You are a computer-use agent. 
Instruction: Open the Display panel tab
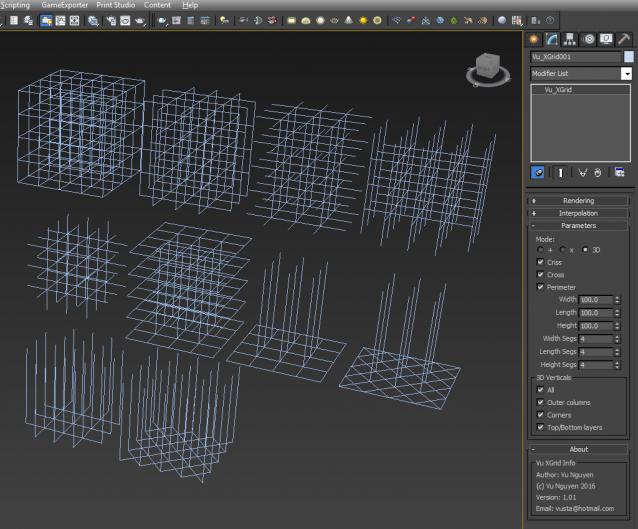coord(606,39)
